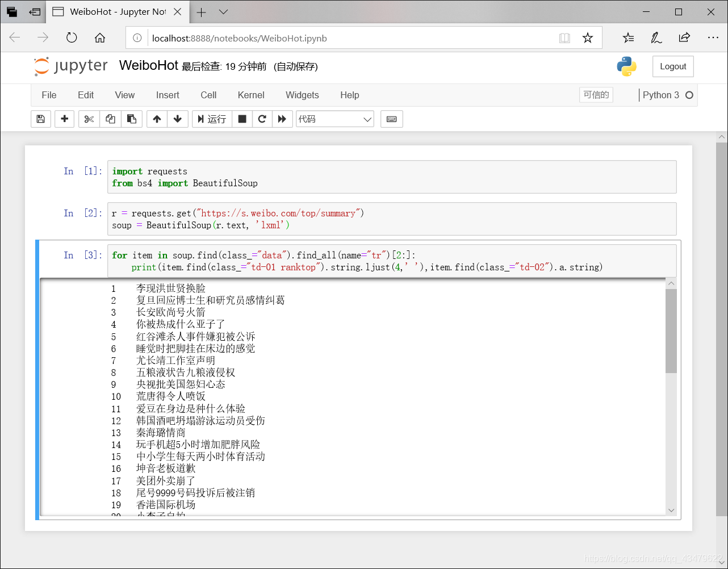The image size is (728, 569).
Task: Open the favorites hub icon
Action: pyautogui.click(x=628, y=38)
